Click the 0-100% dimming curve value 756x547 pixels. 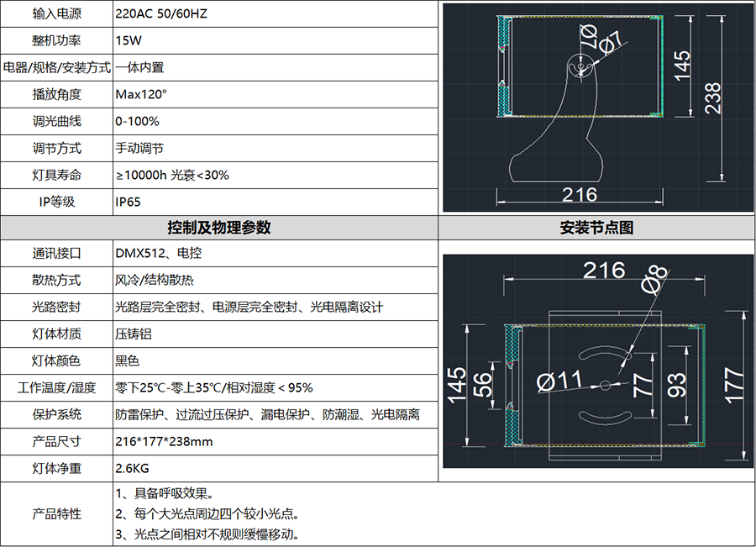pos(137,121)
